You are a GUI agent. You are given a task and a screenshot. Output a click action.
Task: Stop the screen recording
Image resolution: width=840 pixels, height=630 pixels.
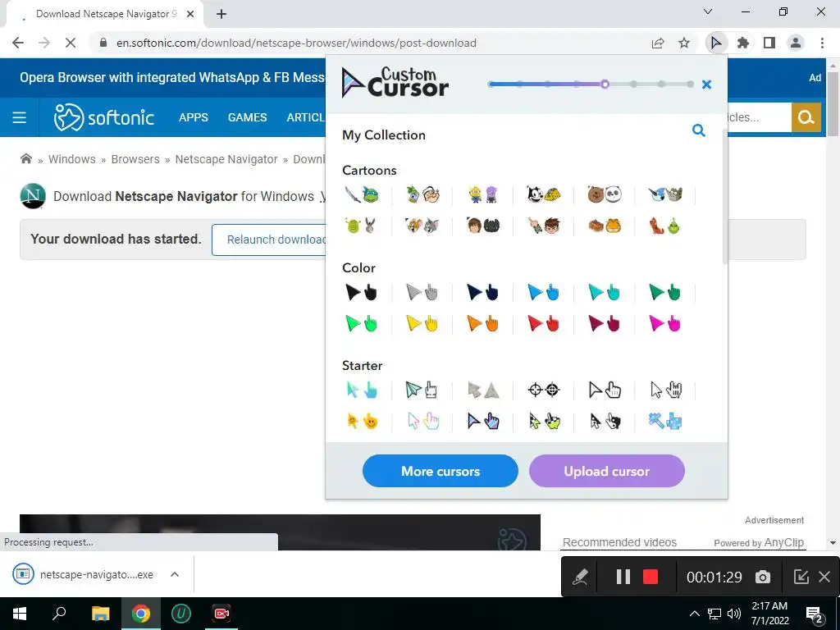point(651,577)
